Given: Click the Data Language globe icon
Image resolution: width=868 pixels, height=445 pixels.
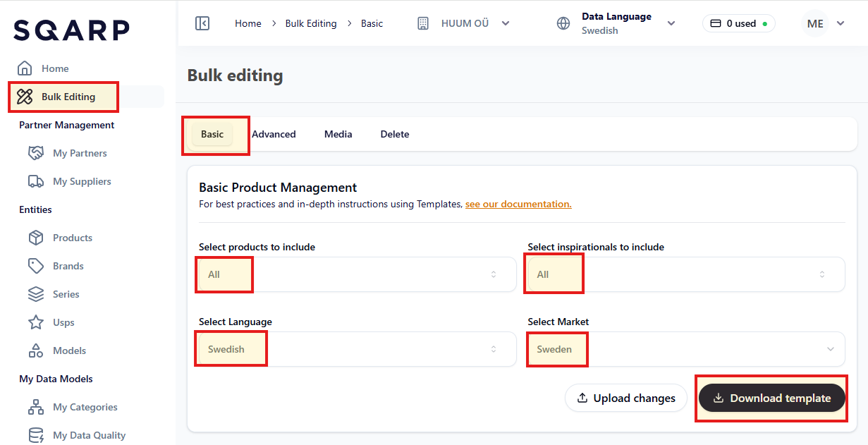Looking at the screenshot, I should 563,23.
